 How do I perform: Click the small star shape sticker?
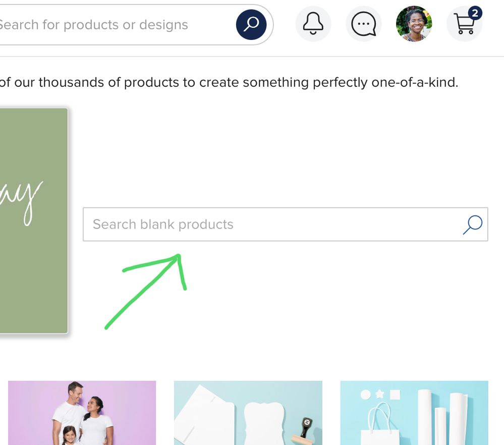380,394
